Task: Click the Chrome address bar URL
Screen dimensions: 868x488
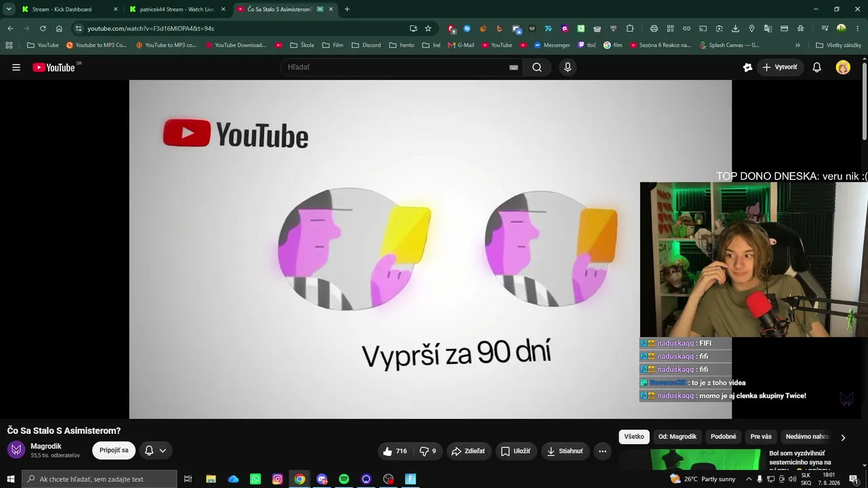Action: [151, 28]
